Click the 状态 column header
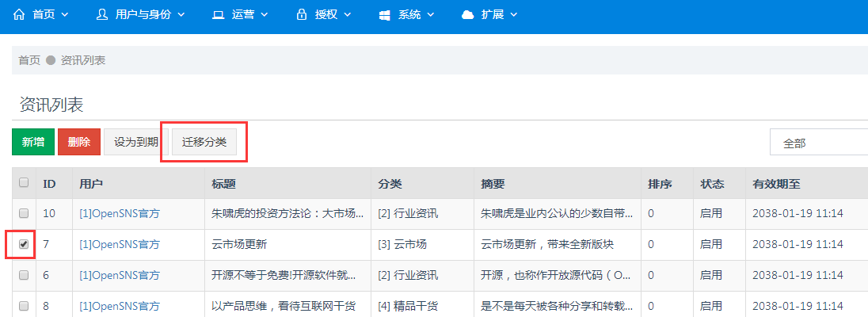The height and width of the screenshot is (317, 868). (712, 184)
